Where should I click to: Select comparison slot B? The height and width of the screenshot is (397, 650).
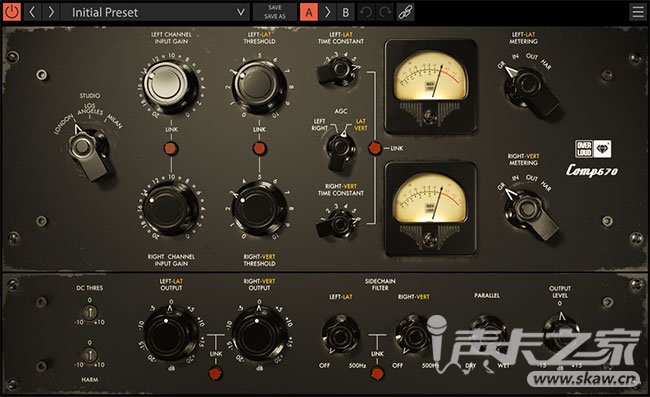pos(345,12)
